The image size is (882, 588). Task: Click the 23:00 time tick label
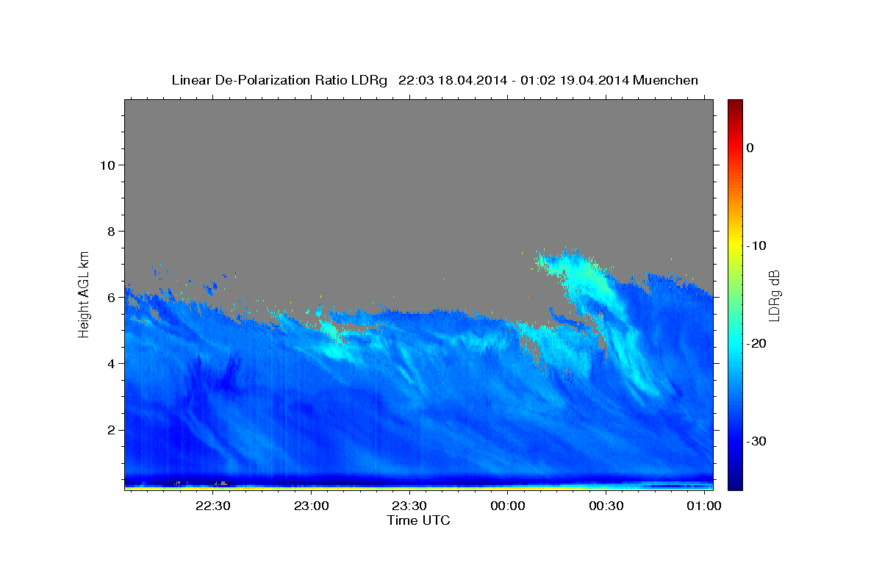point(311,506)
